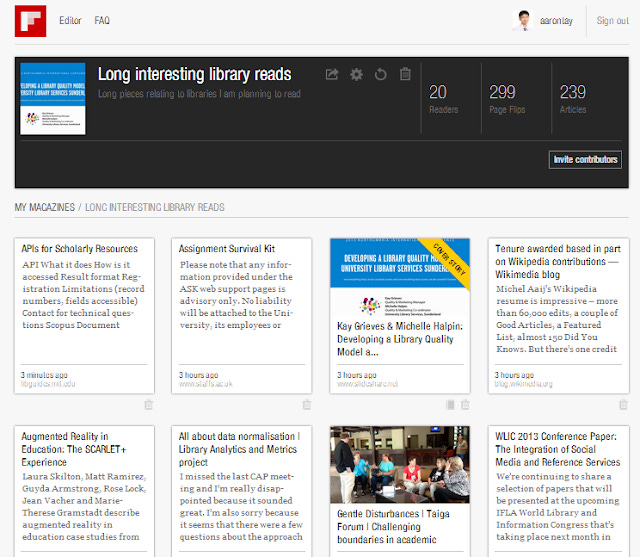Click '3 minutes ago' timestamp
This screenshot has width=640, height=557.
coord(44,375)
